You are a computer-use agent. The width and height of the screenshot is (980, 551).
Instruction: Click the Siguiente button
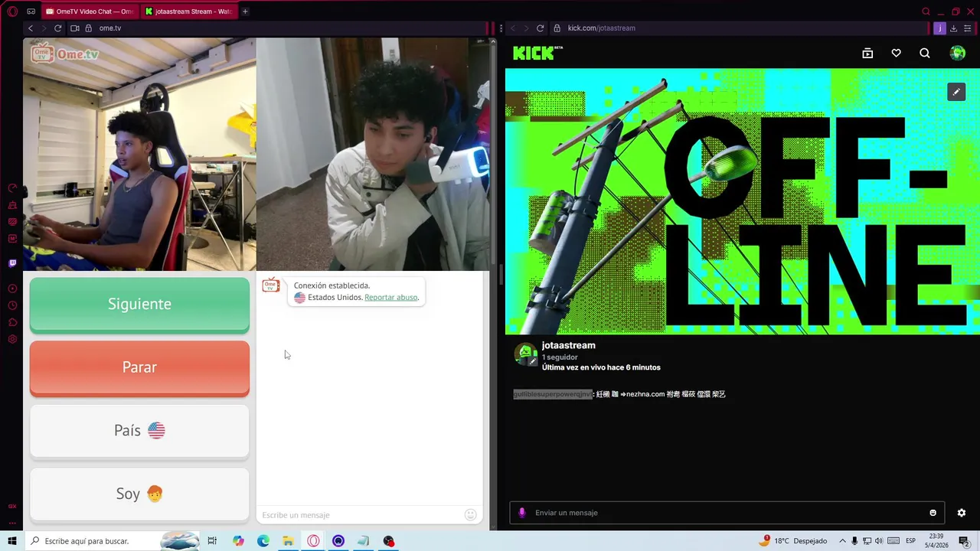139,305
